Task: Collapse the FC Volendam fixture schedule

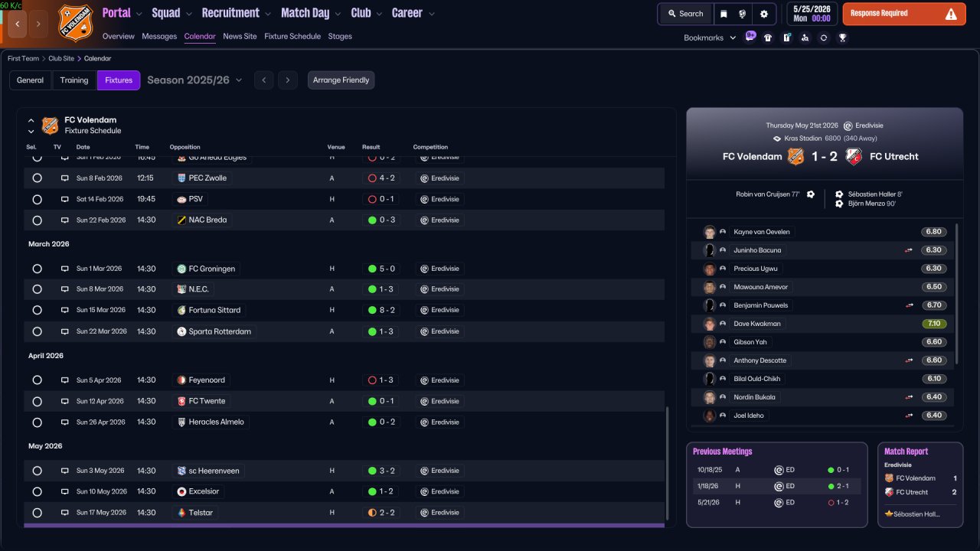Action: click(31, 120)
